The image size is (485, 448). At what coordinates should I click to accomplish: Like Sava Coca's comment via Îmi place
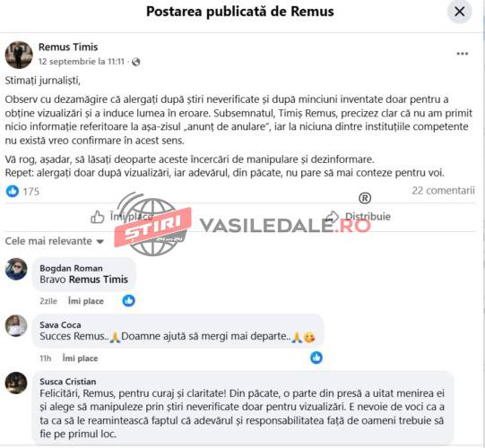point(81,358)
